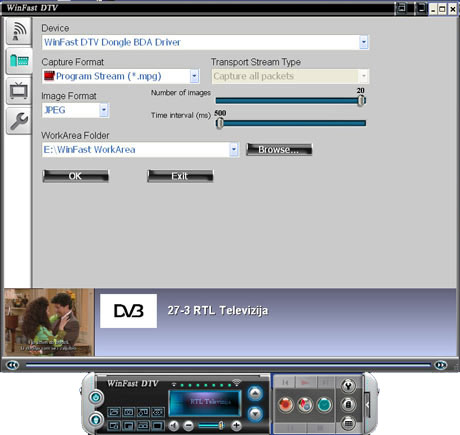The image size is (460, 435).
Task: Maximize the WinFast DTV window
Action: click(x=442, y=9)
